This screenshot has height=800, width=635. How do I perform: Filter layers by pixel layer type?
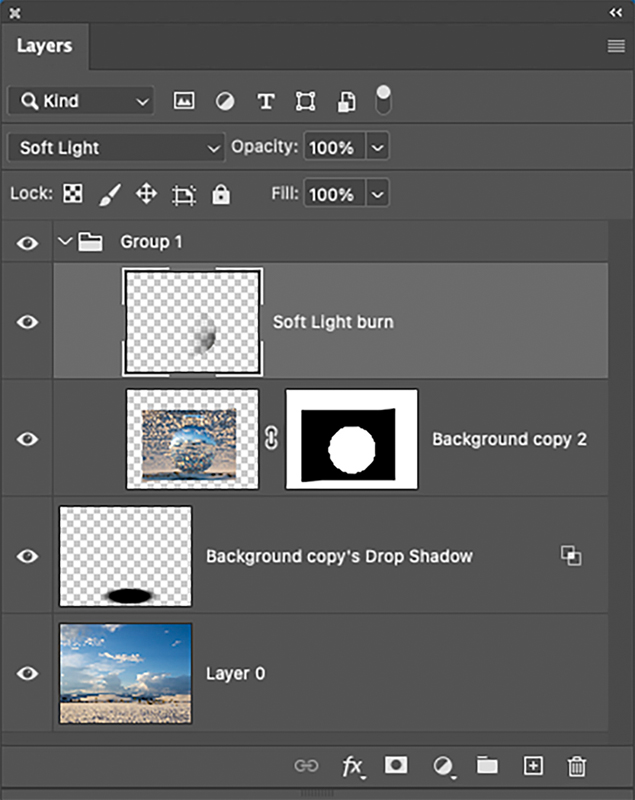click(184, 101)
